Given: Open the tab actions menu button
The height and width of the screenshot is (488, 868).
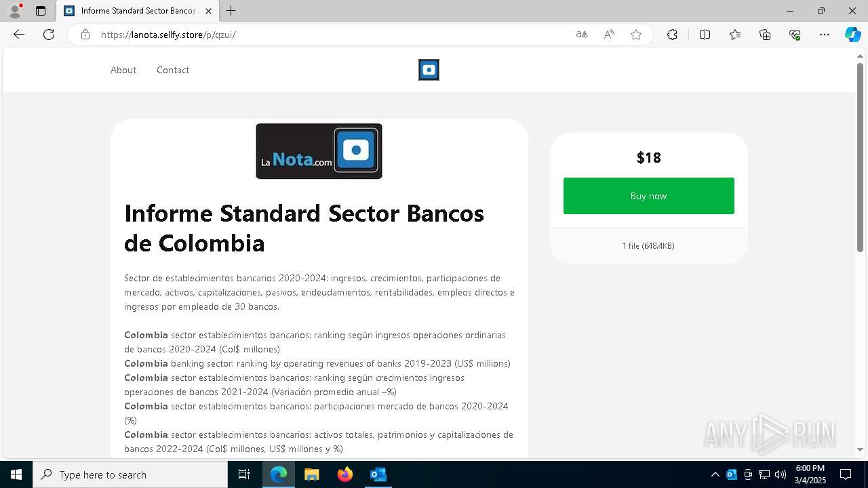Looking at the screenshot, I should (41, 11).
